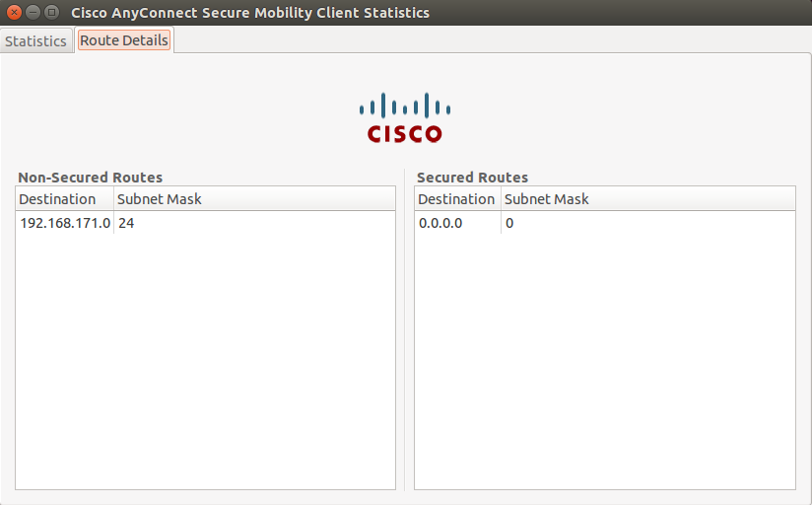Image resolution: width=812 pixels, height=505 pixels.
Task: Click subnet mask 0 in Secured Routes
Action: [x=509, y=223]
